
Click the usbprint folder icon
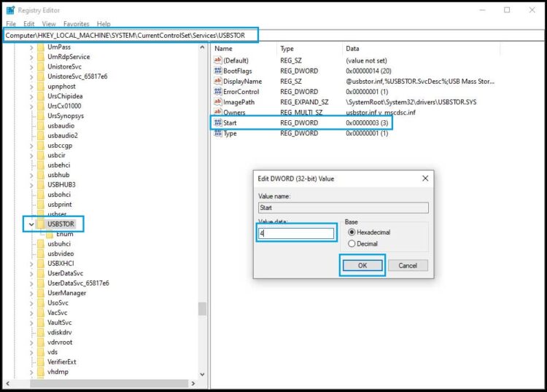41,205
